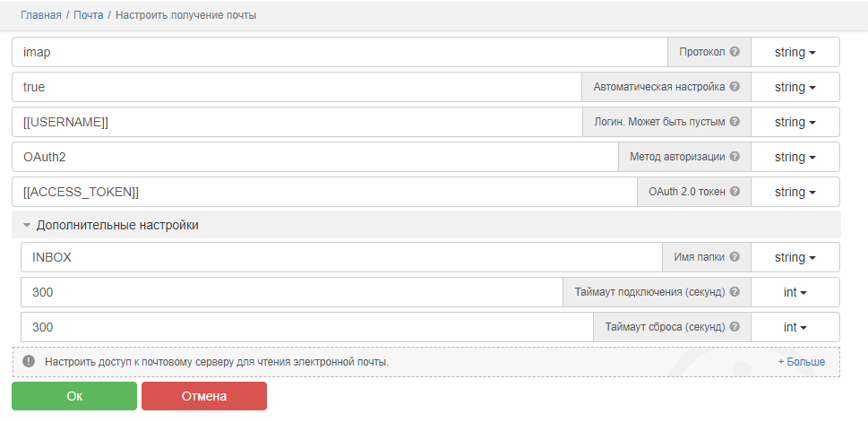Click help icon beside OAuth 2.0 токен
This screenshot has width=868, height=422.
point(735,192)
